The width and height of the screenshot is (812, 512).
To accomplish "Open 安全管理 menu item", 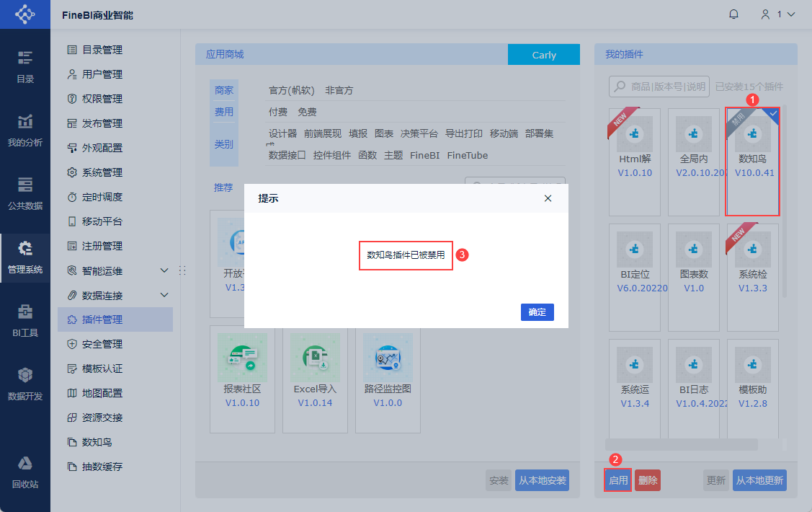I will coord(115,343).
